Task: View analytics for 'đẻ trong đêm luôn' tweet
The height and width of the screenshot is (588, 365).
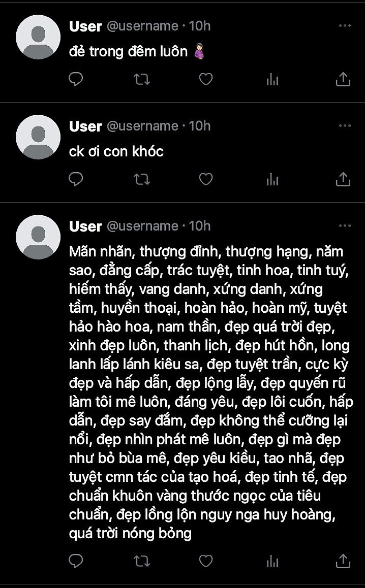Action: (x=272, y=79)
